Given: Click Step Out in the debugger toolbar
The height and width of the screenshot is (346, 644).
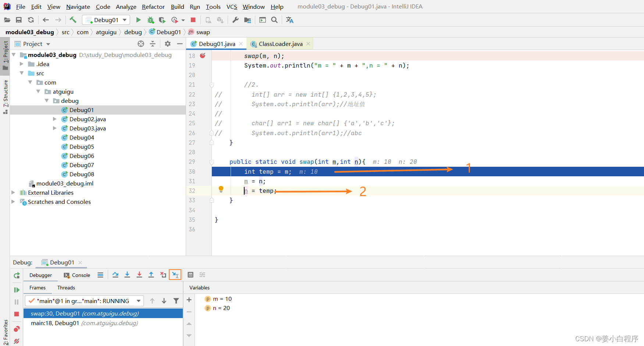Looking at the screenshot, I should click(151, 275).
